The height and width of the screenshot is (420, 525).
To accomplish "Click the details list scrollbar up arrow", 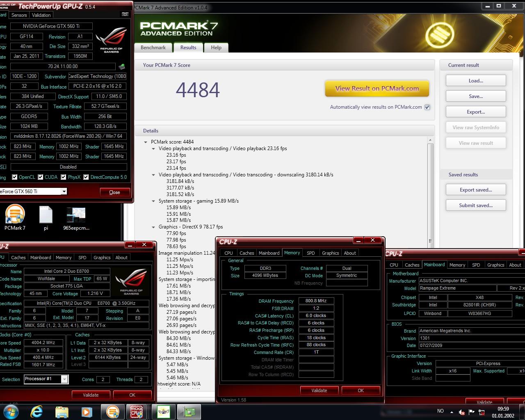I will [x=430, y=140].
